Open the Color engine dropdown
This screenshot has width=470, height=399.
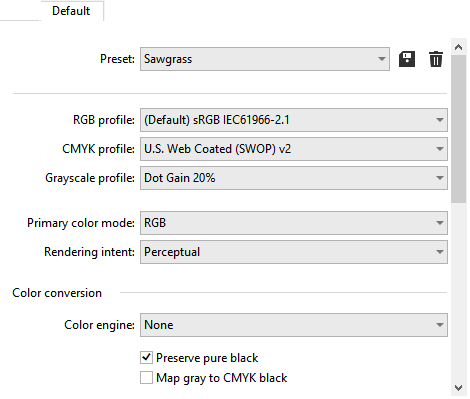[x=294, y=325]
